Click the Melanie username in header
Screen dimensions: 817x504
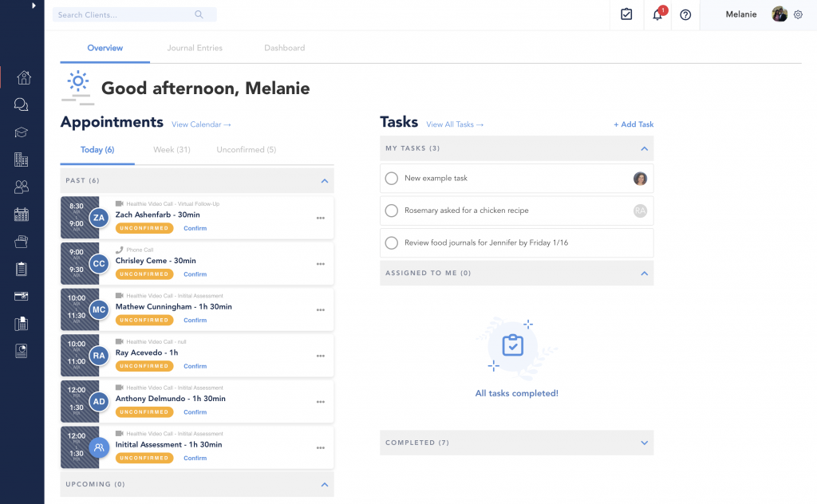click(x=741, y=14)
